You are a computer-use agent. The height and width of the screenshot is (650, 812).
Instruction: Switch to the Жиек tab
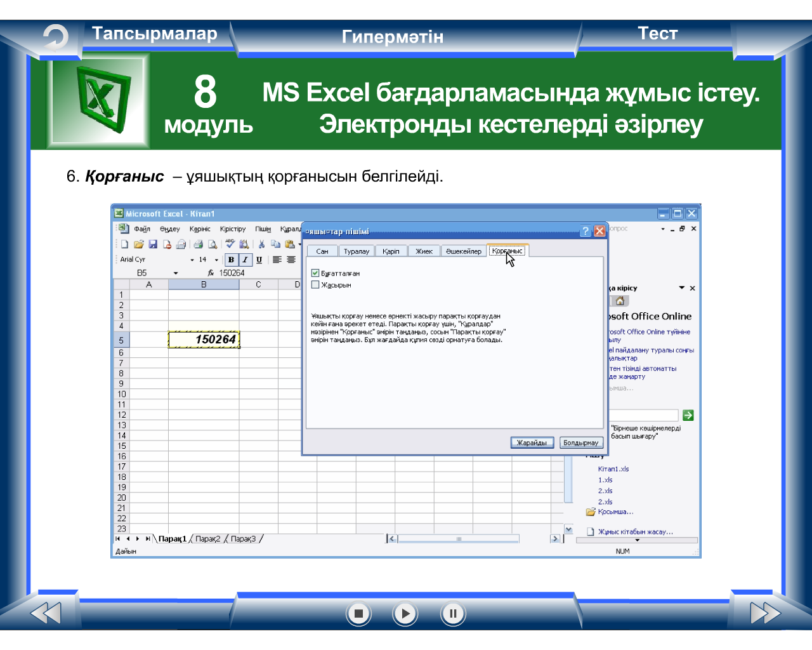click(424, 251)
